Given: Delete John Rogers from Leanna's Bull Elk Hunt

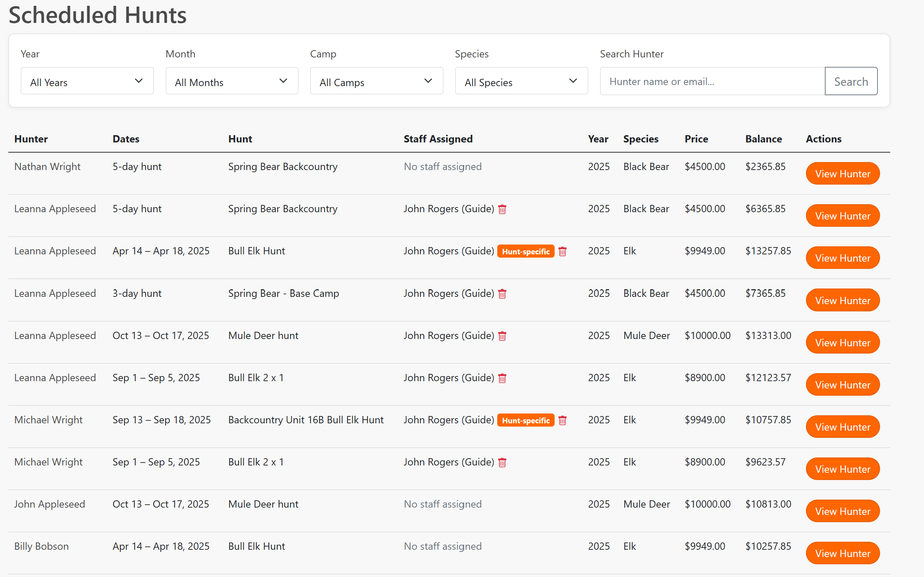Looking at the screenshot, I should point(563,251).
